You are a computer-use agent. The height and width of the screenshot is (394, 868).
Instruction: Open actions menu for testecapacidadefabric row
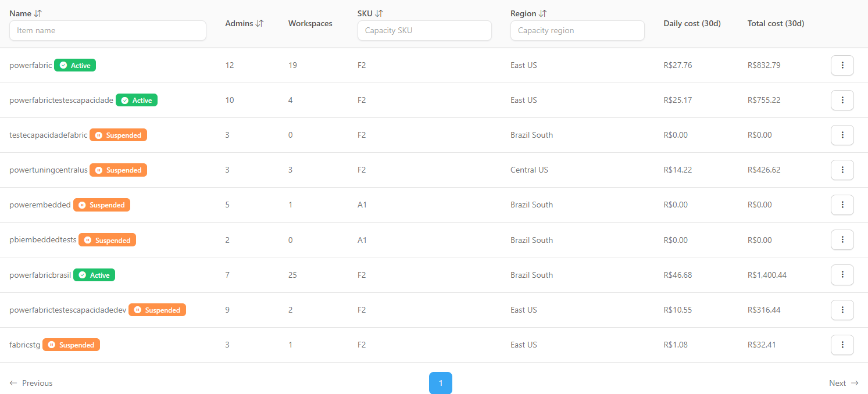842,135
